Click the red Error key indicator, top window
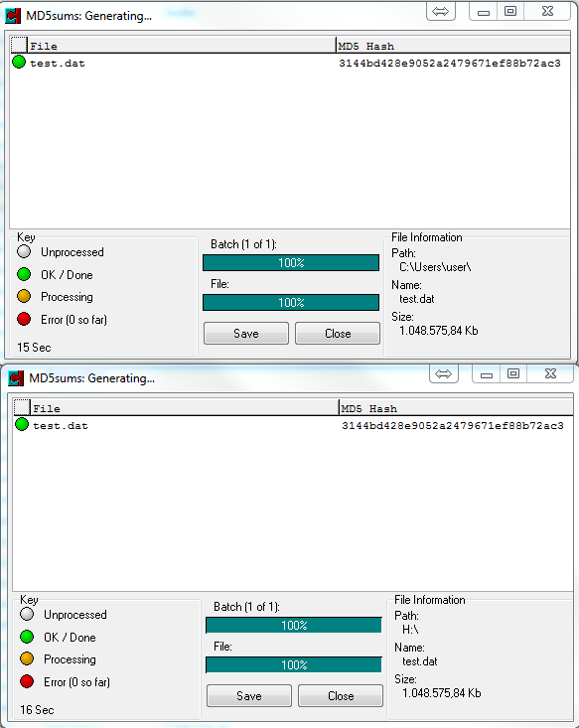The height and width of the screenshot is (728, 579). (x=24, y=319)
